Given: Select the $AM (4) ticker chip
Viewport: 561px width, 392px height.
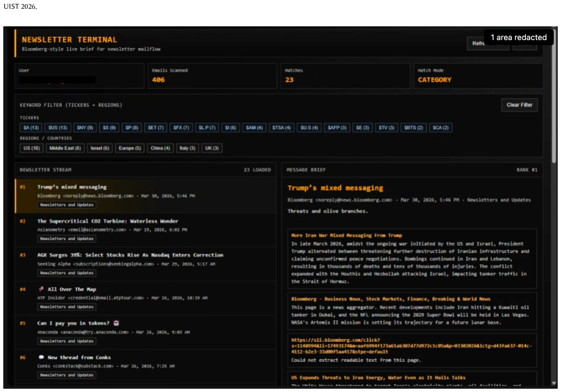Looking at the screenshot, I should click(254, 128).
